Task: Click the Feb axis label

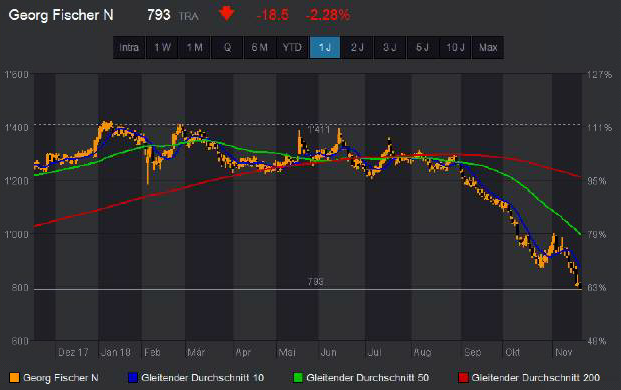Action: [152, 352]
